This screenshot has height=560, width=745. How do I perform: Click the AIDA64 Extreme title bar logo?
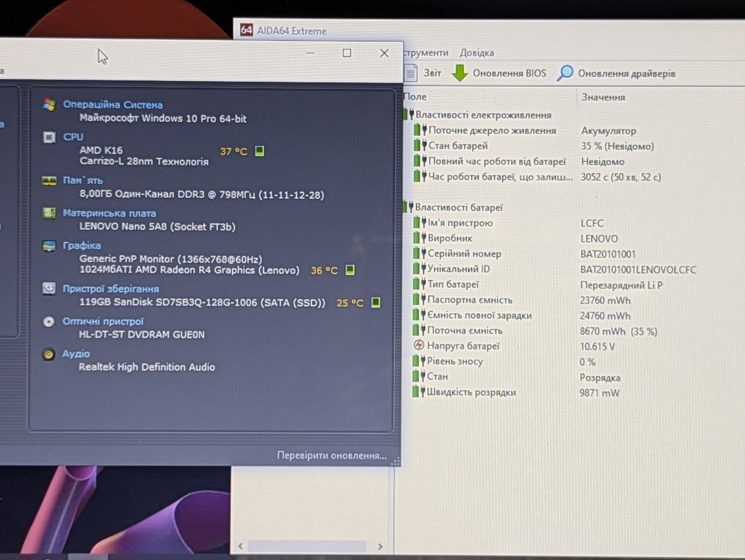[246, 30]
